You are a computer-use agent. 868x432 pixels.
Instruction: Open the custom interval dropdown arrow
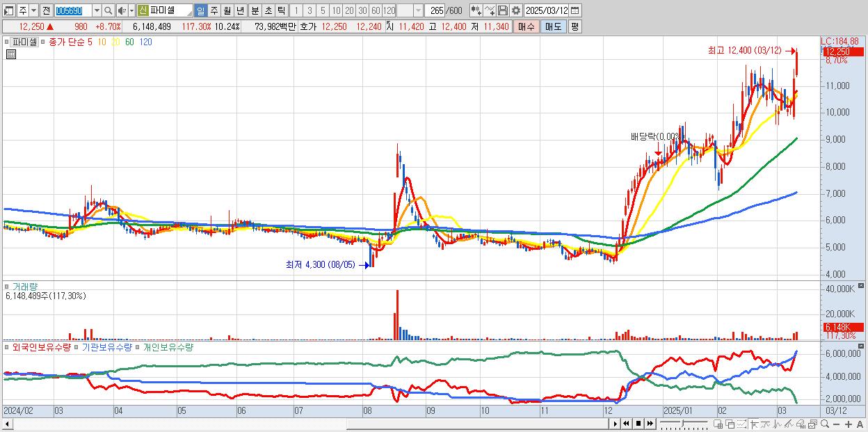418,10
